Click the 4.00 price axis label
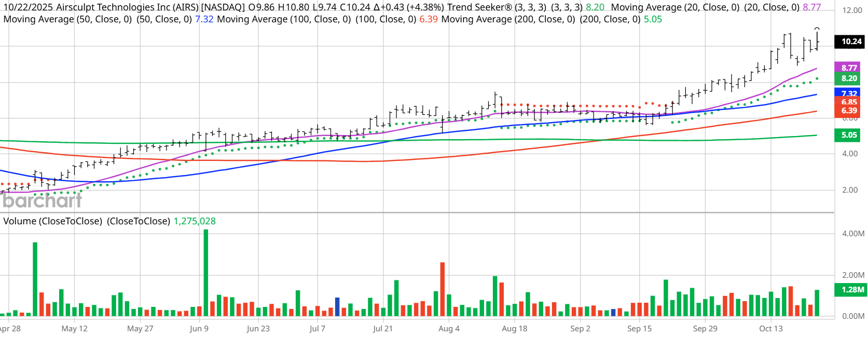868x337 pixels. [x=850, y=154]
